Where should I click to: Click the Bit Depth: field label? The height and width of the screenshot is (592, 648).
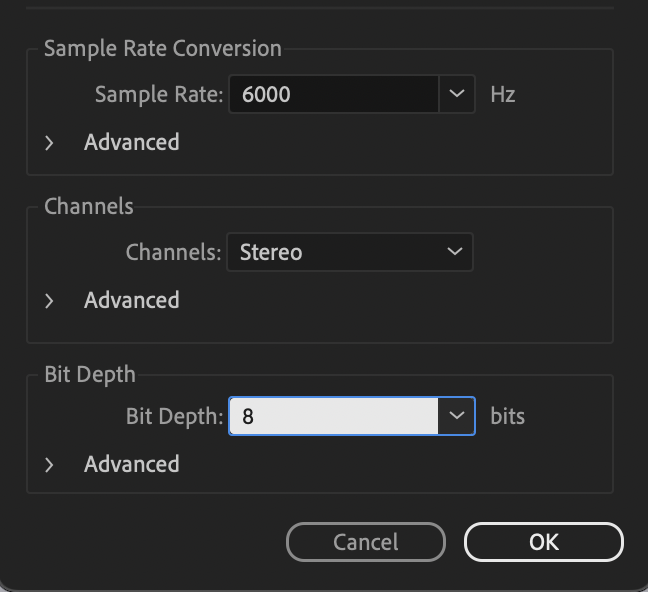(174, 417)
